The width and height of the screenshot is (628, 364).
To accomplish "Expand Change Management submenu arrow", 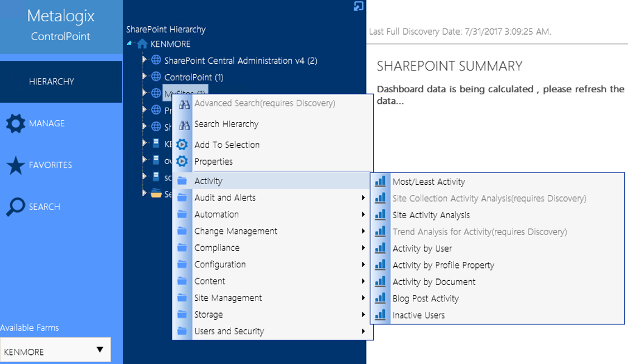I will click(363, 231).
